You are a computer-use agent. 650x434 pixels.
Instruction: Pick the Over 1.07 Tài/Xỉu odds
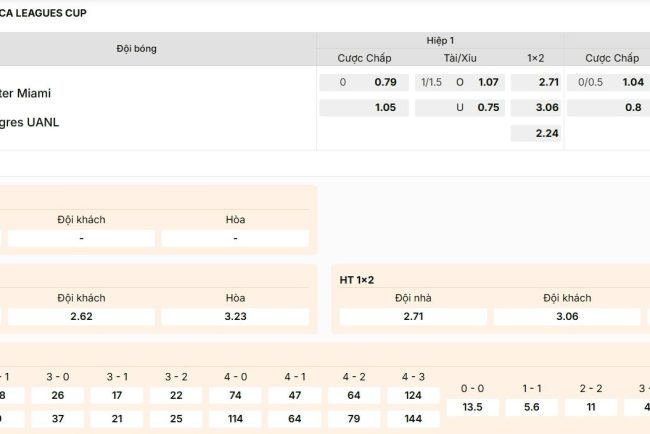click(488, 82)
